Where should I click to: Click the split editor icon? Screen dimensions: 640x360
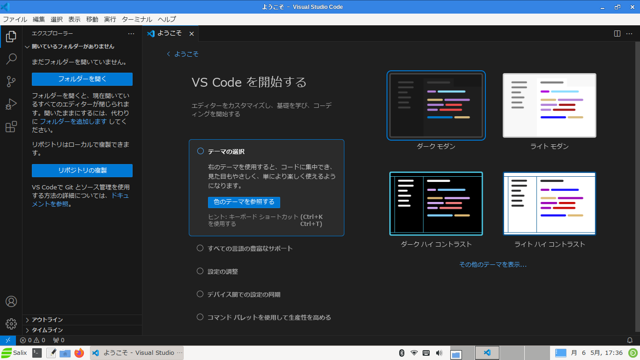[617, 33]
